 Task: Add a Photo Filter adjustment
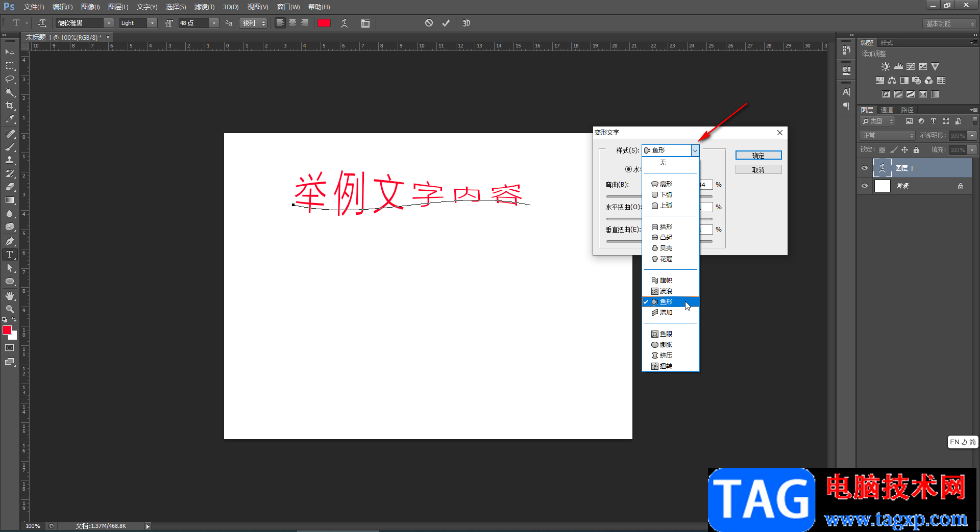[x=917, y=81]
